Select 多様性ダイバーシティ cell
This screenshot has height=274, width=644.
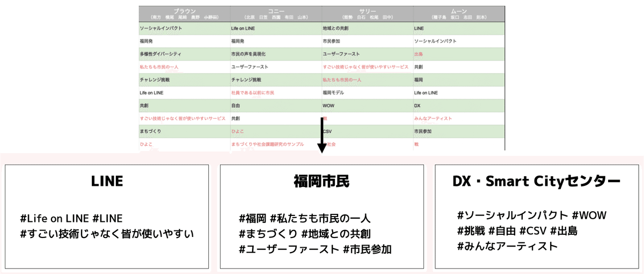tap(184, 54)
